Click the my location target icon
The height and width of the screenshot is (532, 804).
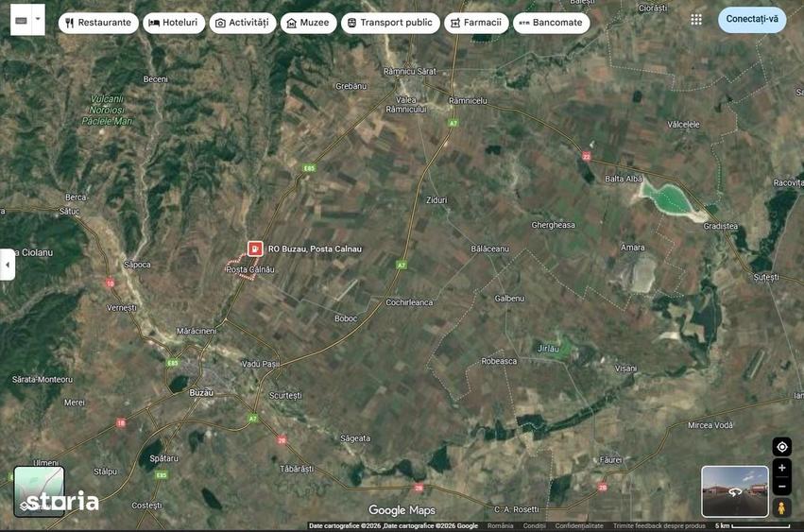(x=782, y=447)
